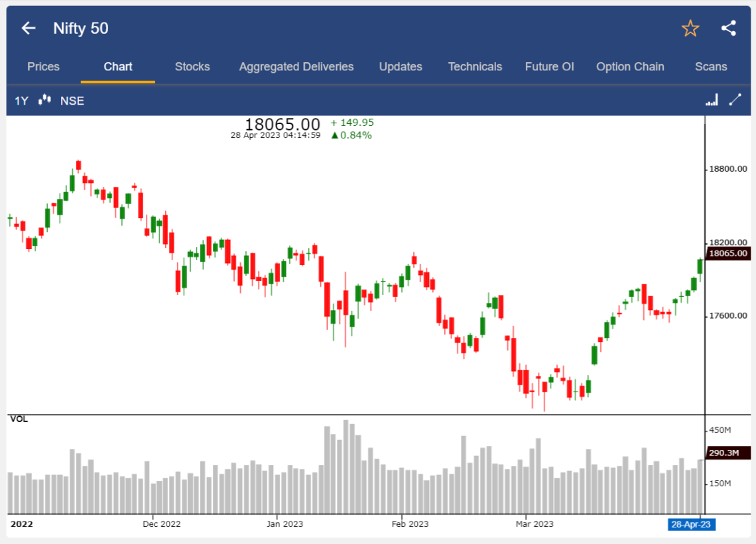Switch to the Stocks tab

tap(192, 66)
